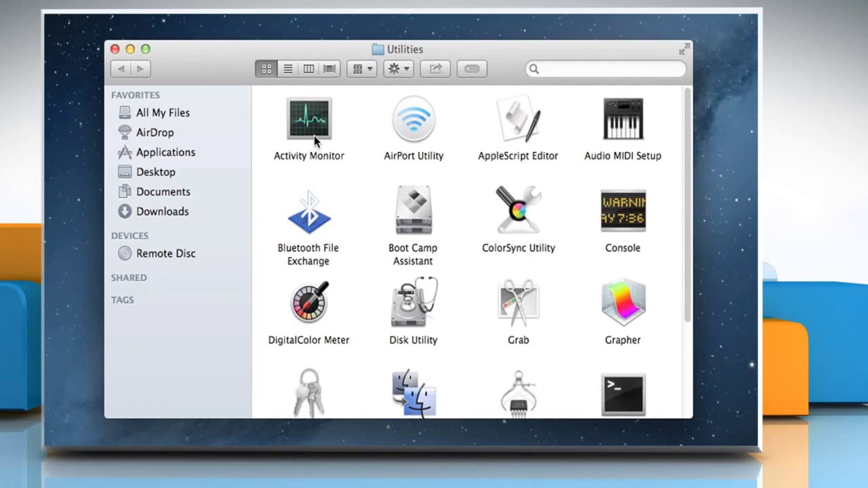This screenshot has height=488, width=868.
Task: Click the DEVICES section header
Action: click(x=130, y=235)
